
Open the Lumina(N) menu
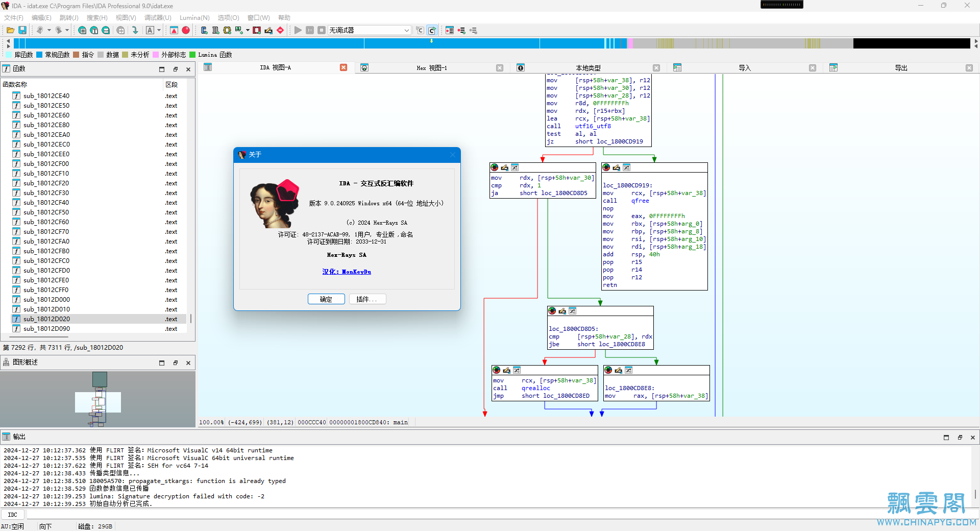(x=194, y=18)
